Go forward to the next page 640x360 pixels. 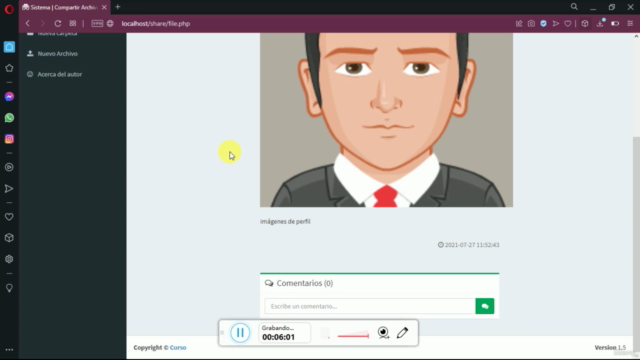tap(42, 24)
